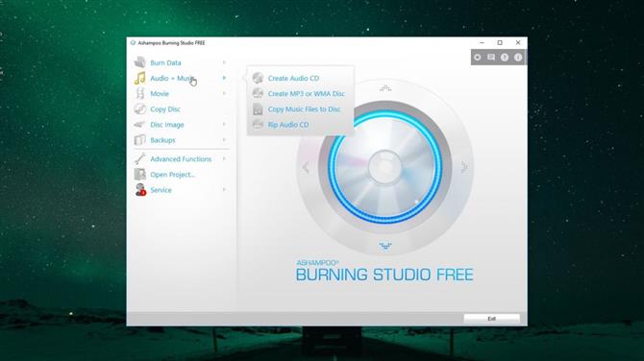Expand the Advanced Functions submenu arrow
This screenshot has height=361, width=644.
(224, 158)
